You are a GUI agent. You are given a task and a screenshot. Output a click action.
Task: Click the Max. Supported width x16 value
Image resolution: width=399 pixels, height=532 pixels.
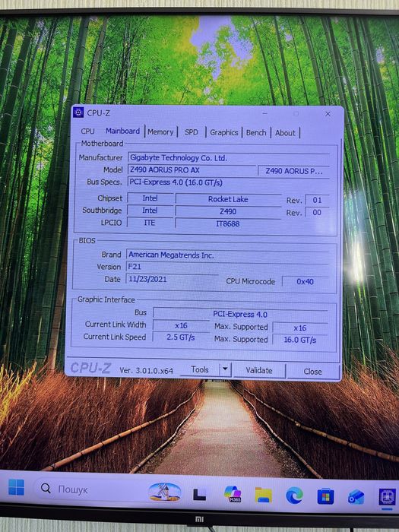300,328
